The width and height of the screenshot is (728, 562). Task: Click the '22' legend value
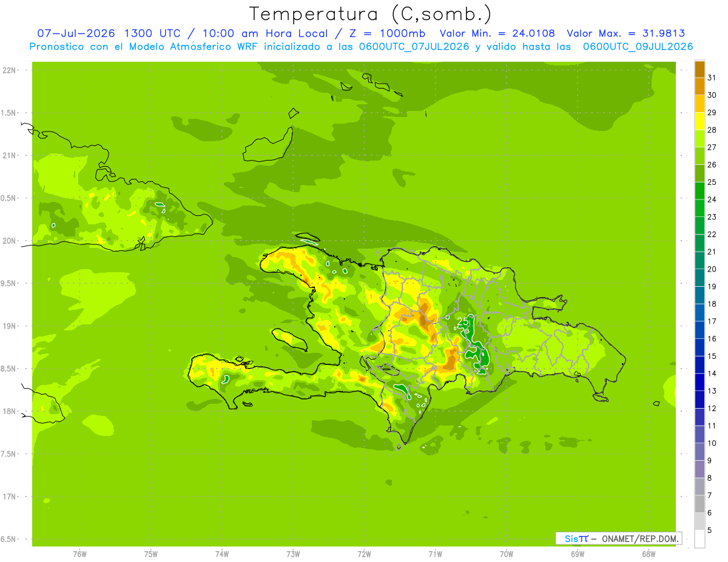712,234
